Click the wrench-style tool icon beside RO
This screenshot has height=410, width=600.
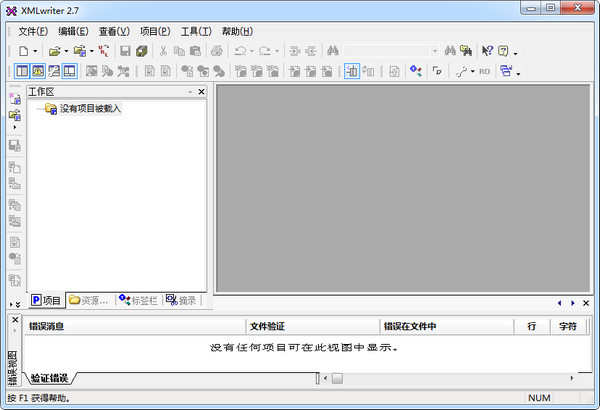462,71
